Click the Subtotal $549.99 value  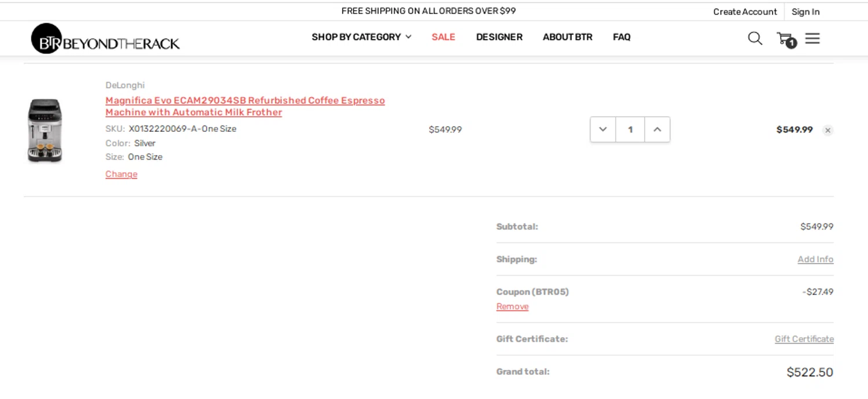tap(816, 227)
